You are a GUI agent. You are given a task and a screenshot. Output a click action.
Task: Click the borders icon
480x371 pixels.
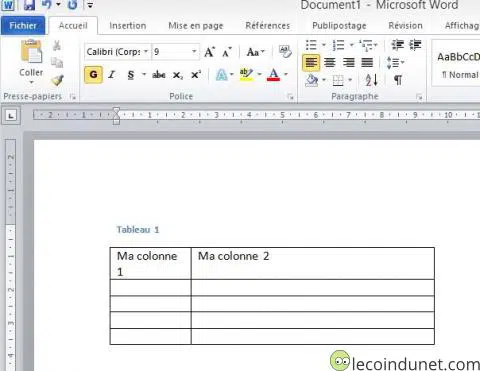click(338, 80)
